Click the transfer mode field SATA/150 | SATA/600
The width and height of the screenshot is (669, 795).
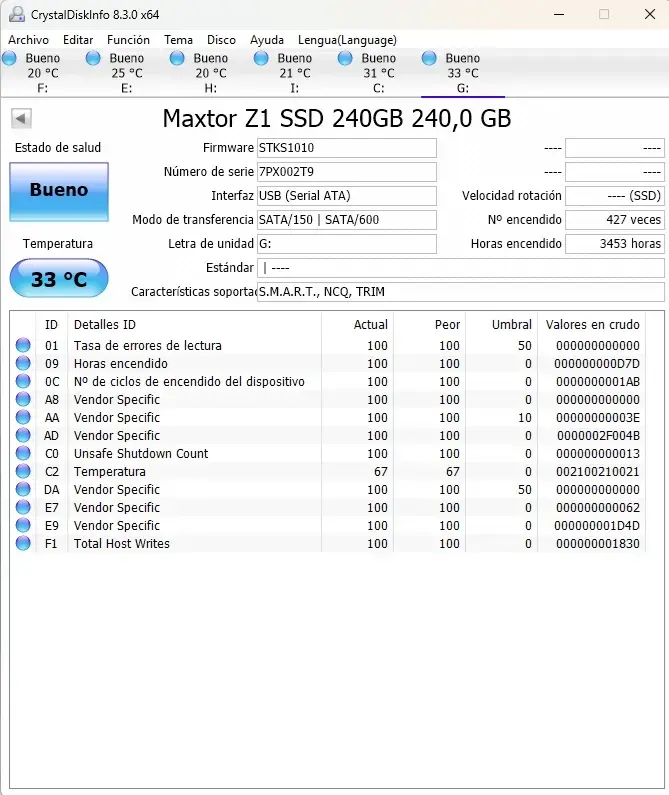coord(347,220)
